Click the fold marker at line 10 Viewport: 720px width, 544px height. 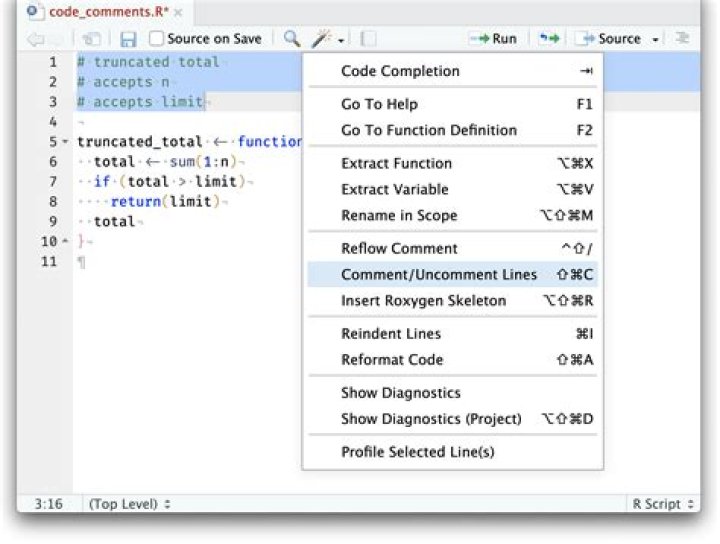[65, 241]
